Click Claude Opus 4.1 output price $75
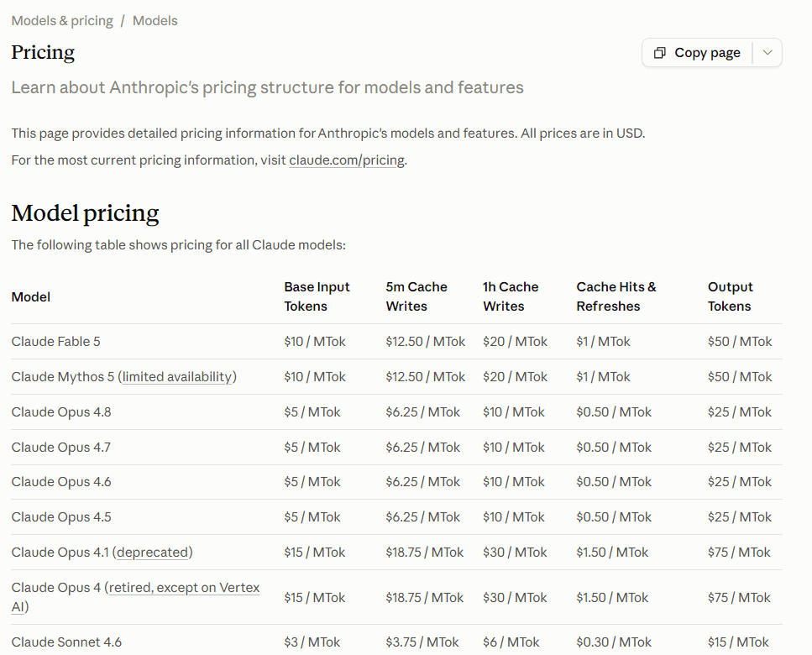This screenshot has height=655, width=812. (x=739, y=553)
